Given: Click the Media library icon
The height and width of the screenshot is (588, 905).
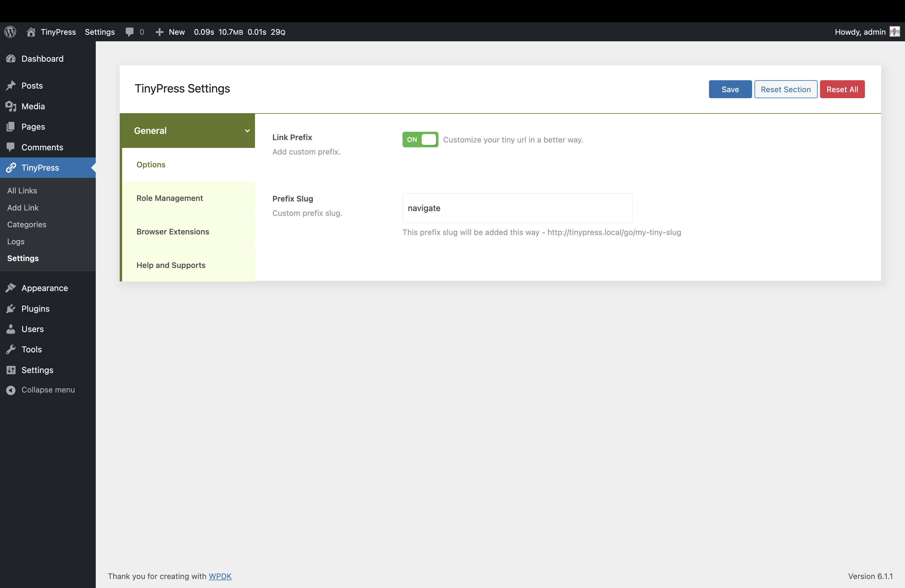Looking at the screenshot, I should 11,106.
